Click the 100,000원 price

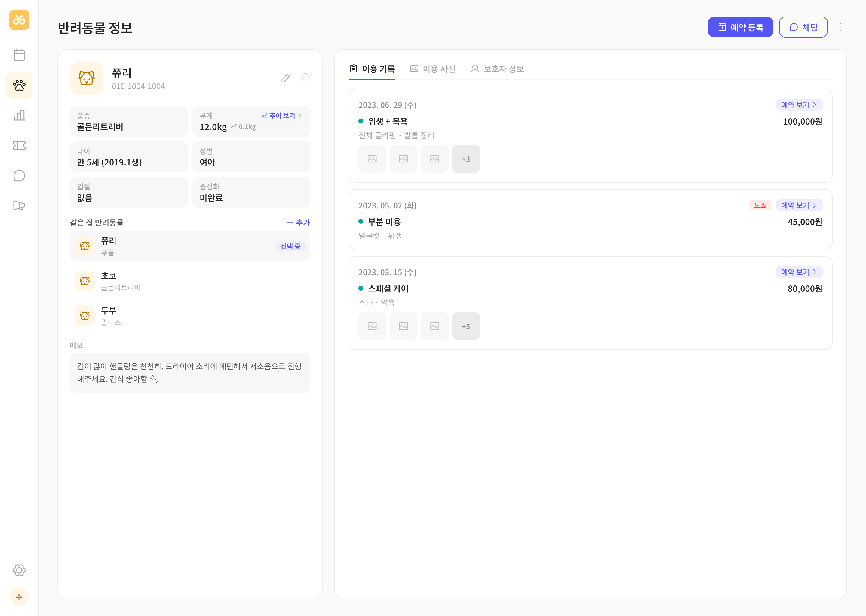click(x=802, y=122)
